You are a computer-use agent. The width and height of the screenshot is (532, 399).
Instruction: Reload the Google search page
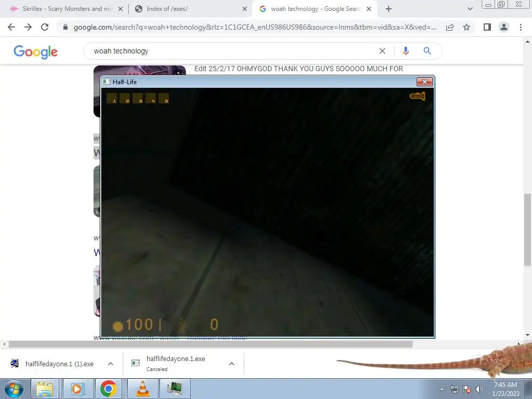[45, 27]
